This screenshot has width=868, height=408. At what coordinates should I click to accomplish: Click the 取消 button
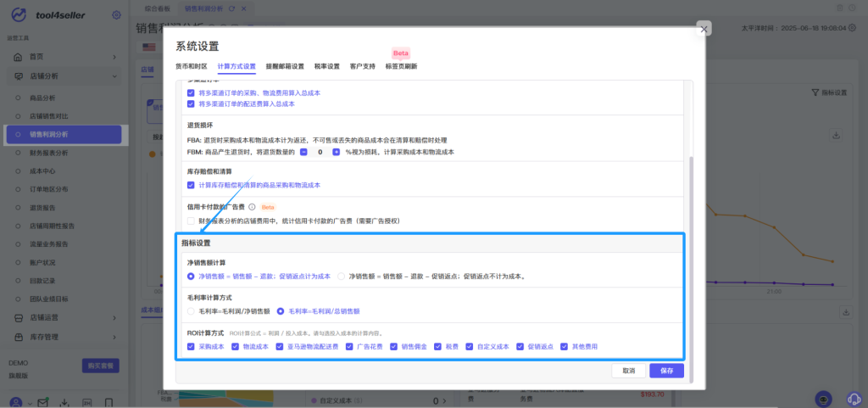coord(628,371)
